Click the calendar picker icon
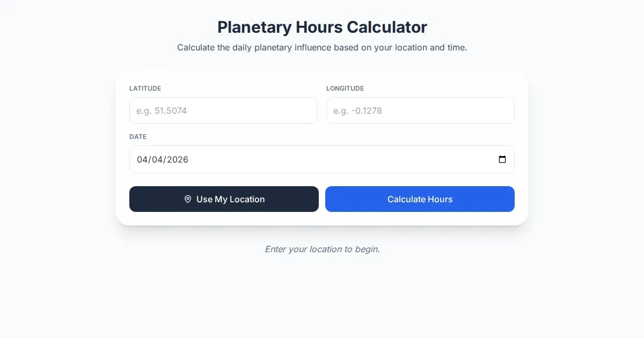This screenshot has height=338, width=644. point(502,159)
